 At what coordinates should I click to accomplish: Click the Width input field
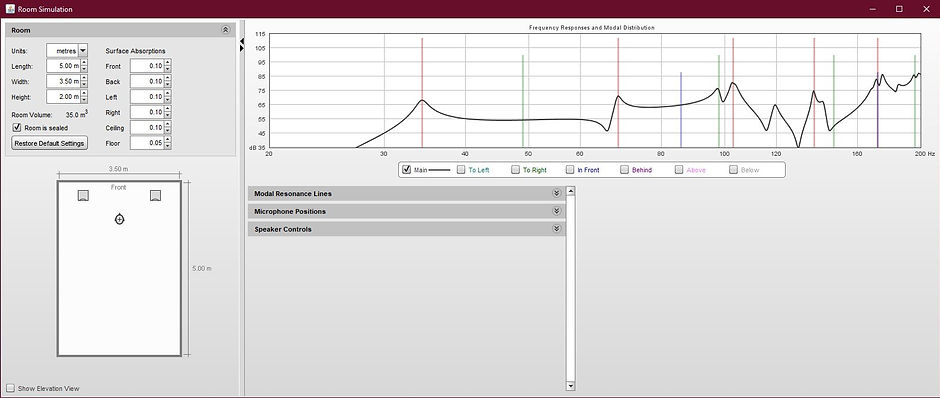(x=63, y=81)
